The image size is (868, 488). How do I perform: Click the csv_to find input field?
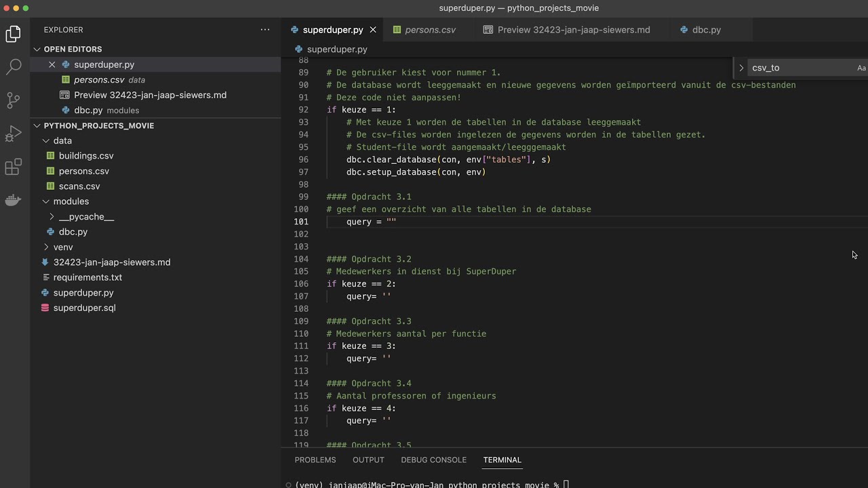point(800,68)
